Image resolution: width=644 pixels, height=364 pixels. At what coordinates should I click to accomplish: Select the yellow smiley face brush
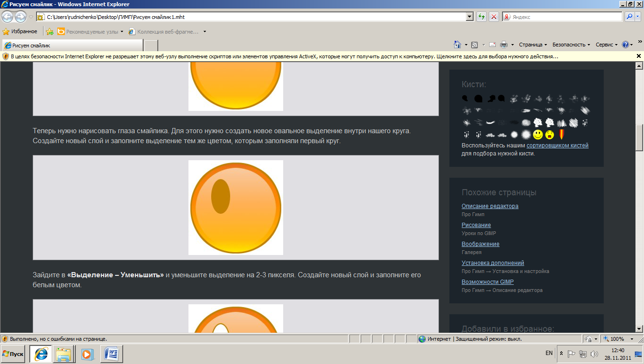point(538,135)
